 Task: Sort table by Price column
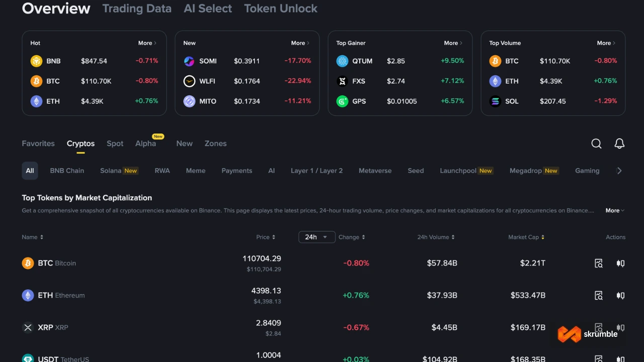(x=266, y=237)
